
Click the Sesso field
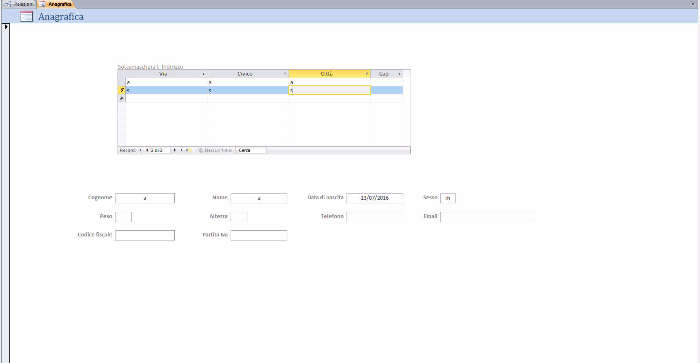coord(448,198)
